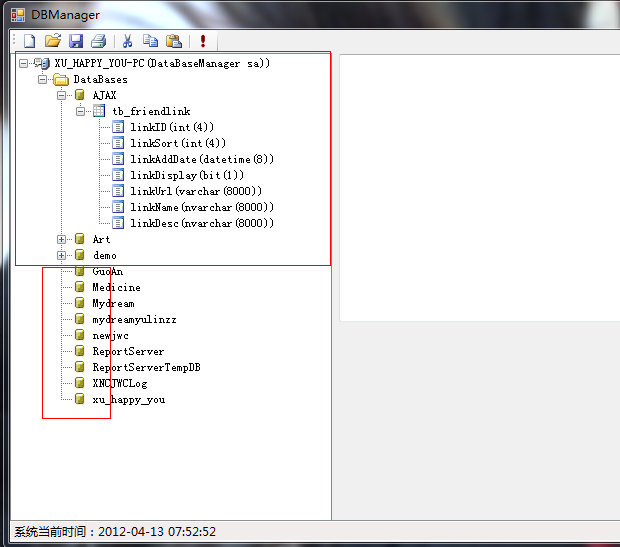Select the Art database label

click(101, 239)
